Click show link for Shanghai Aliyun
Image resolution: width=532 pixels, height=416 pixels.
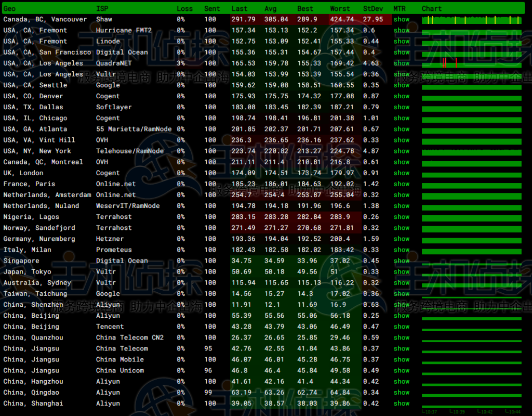(x=401, y=404)
